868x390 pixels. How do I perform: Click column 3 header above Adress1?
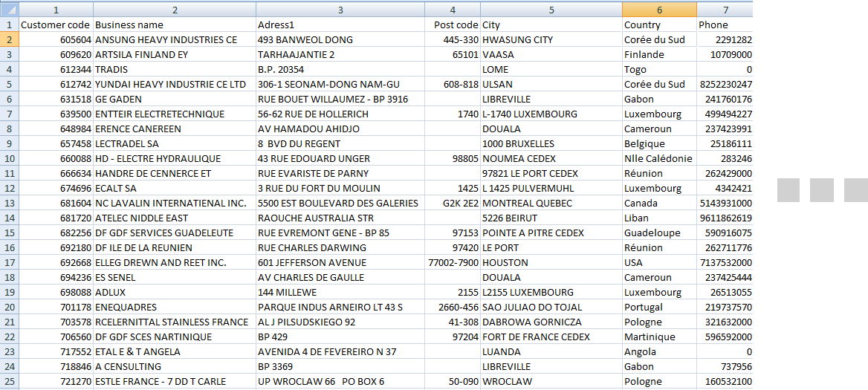pyautogui.click(x=340, y=10)
